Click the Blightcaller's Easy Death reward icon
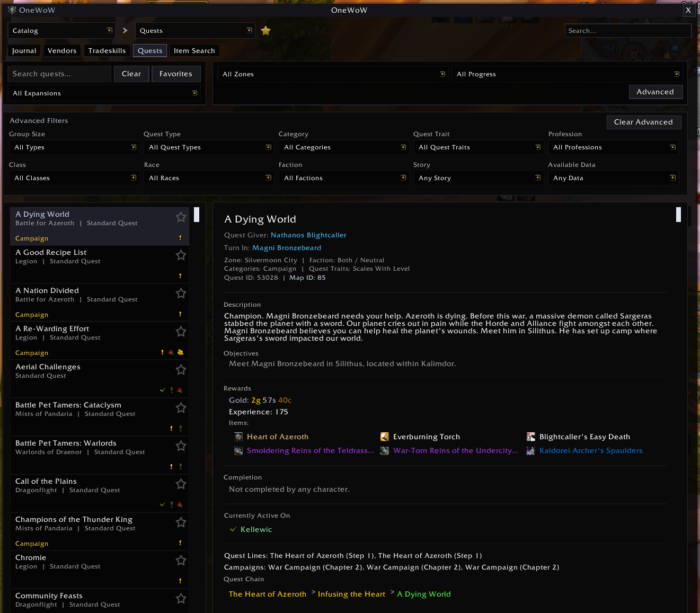The width and height of the screenshot is (700, 613). [x=531, y=437]
